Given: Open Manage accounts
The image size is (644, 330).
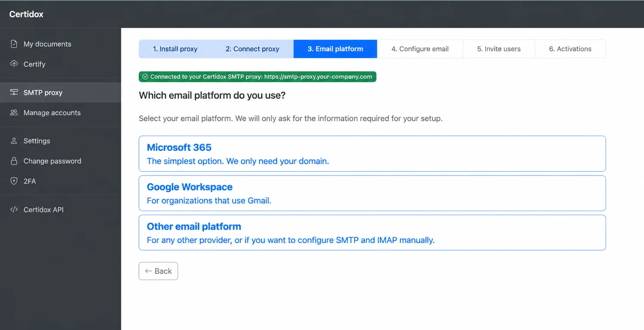Looking at the screenshot, I should coord(61,112).
